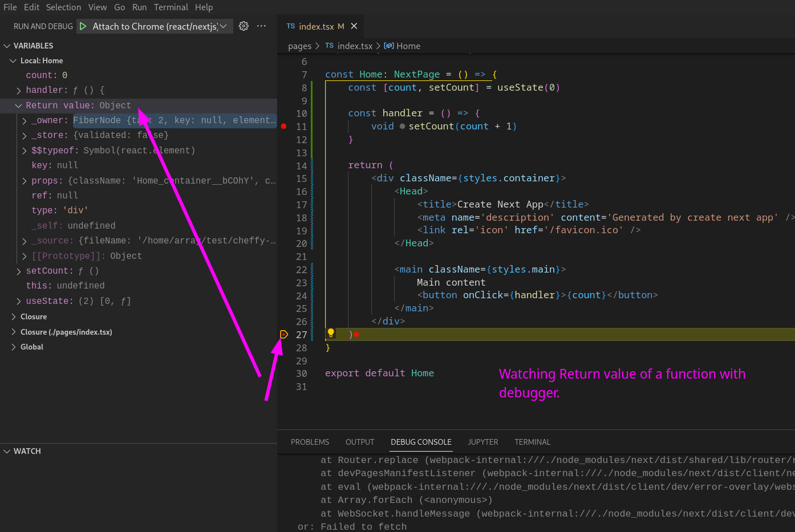Click the current-line breakpoint marker on line 27
This screenshot has height=532, width=795.
click(x=284, y=335)
